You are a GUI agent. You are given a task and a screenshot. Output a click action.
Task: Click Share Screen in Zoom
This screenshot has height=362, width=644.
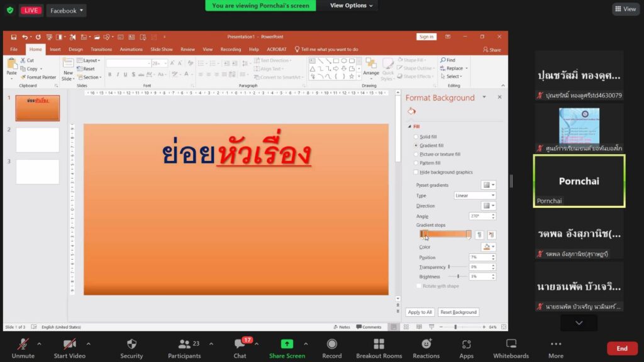tap(287, 348)
